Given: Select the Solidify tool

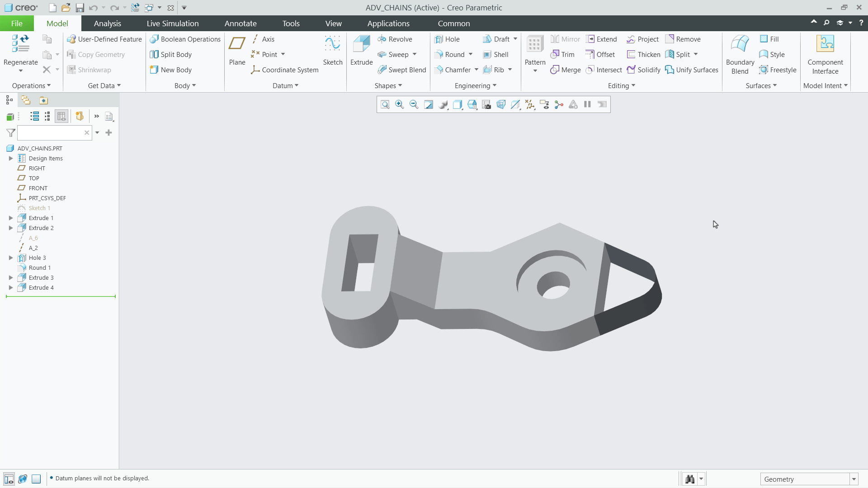Looking at the screenshot, I should [643, 70].
